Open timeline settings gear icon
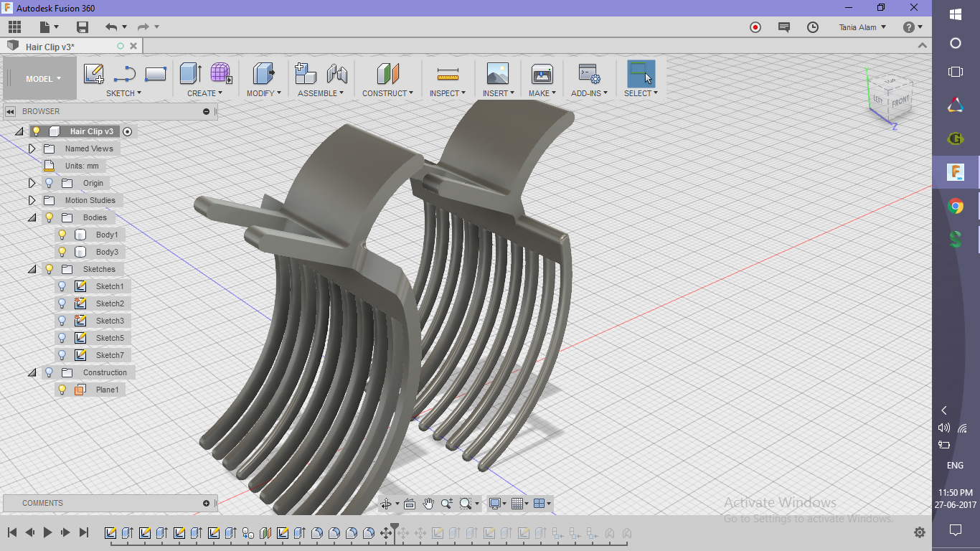This screenshot has width=980, height=551. 920,533
